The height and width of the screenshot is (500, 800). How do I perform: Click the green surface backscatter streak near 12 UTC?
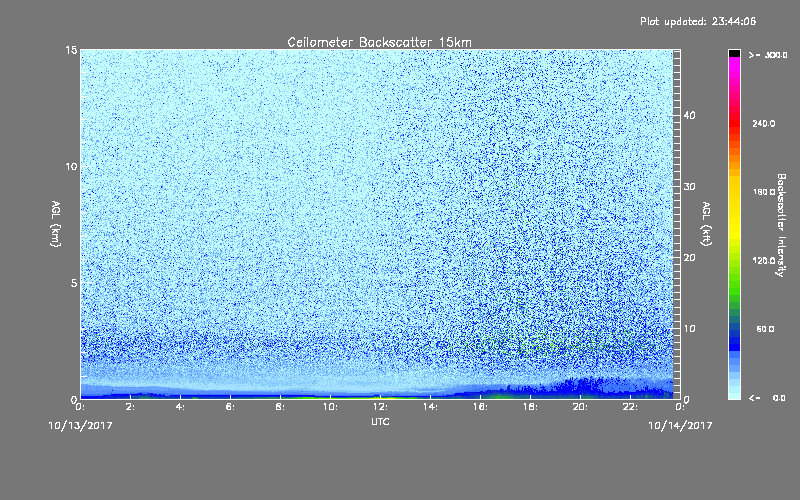pos(383,397)
